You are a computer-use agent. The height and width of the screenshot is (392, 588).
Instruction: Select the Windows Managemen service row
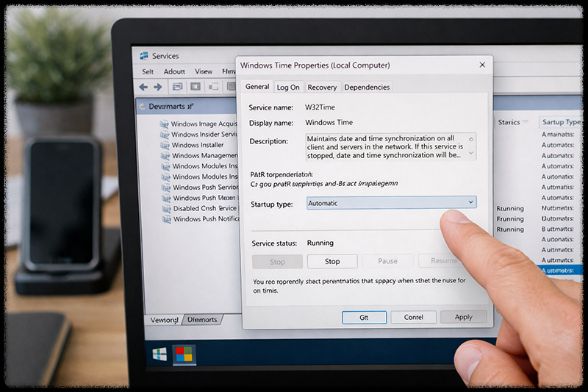[199, 156]
